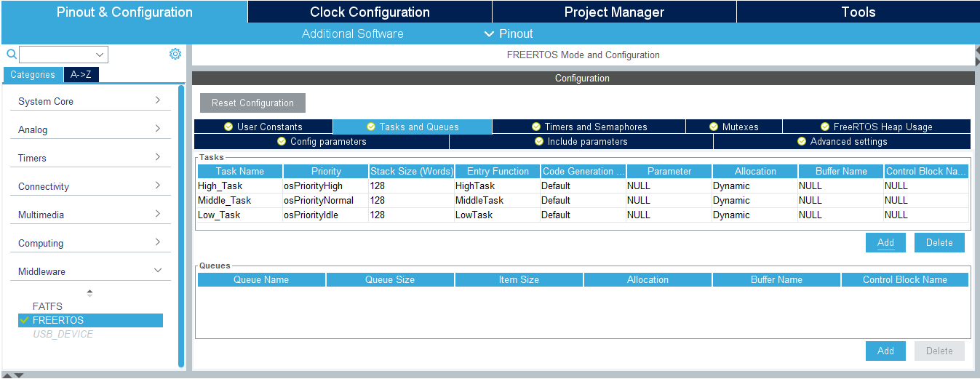Viewport: 980px width, 379px height.
Task: Click the collapse arrow at the right edge
Action: click(x=976, y=55)
